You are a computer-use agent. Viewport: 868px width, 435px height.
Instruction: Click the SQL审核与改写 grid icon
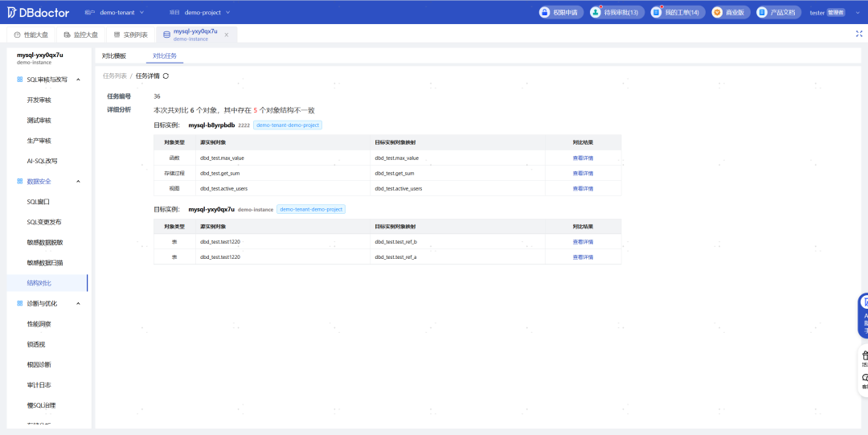(x=20, y=80)
